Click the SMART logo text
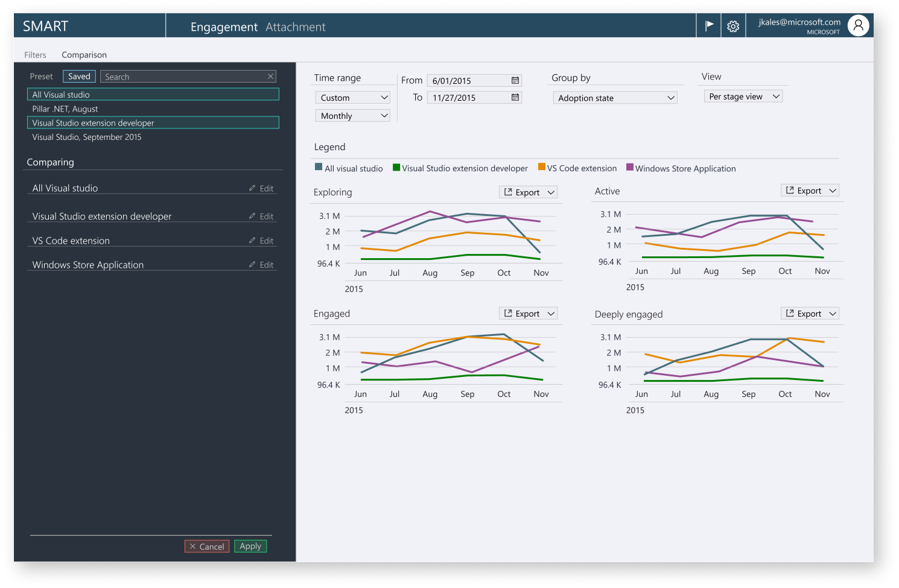Viewport: 899px width, 588px height. [46, 26]
